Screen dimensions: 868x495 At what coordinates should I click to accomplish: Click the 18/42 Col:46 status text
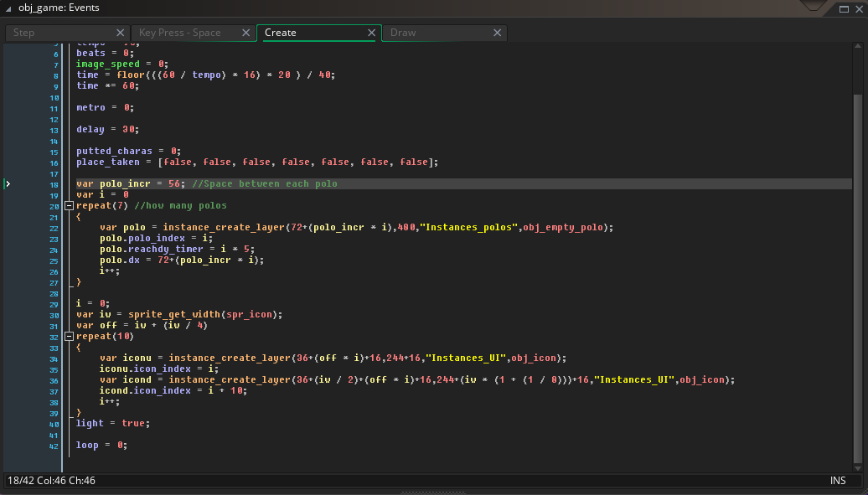click(51, 481)
